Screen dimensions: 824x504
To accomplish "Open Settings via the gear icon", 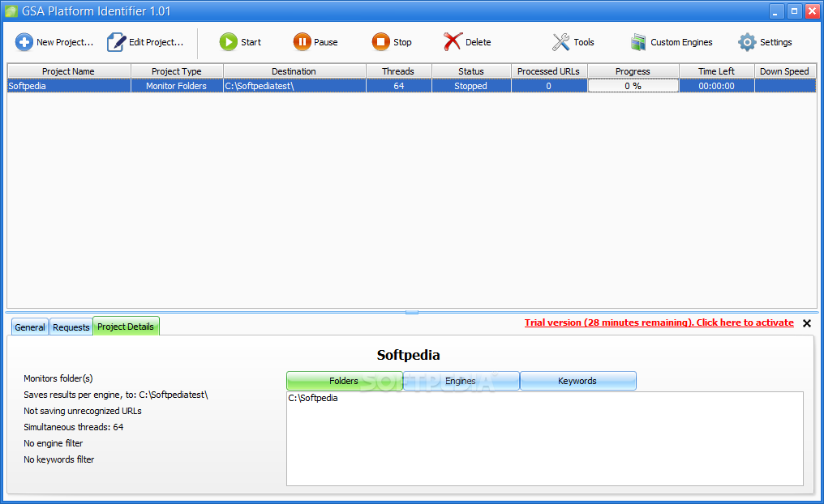I will (747, 42).
